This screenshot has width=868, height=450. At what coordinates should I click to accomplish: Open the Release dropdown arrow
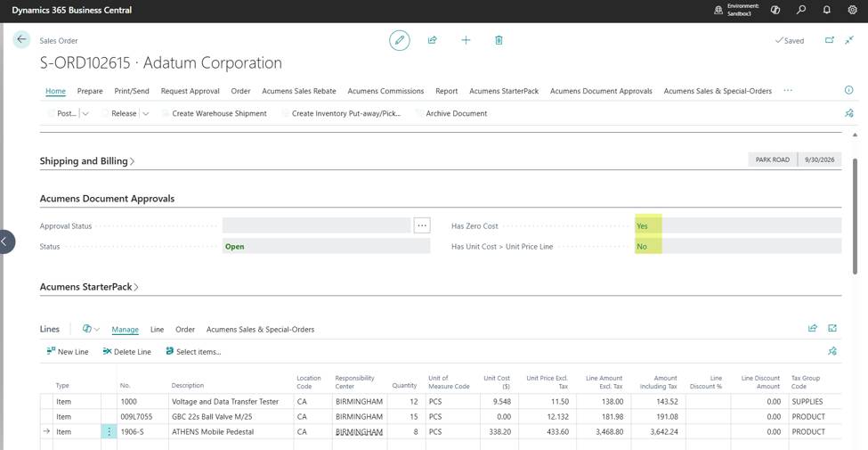(145, 113)
